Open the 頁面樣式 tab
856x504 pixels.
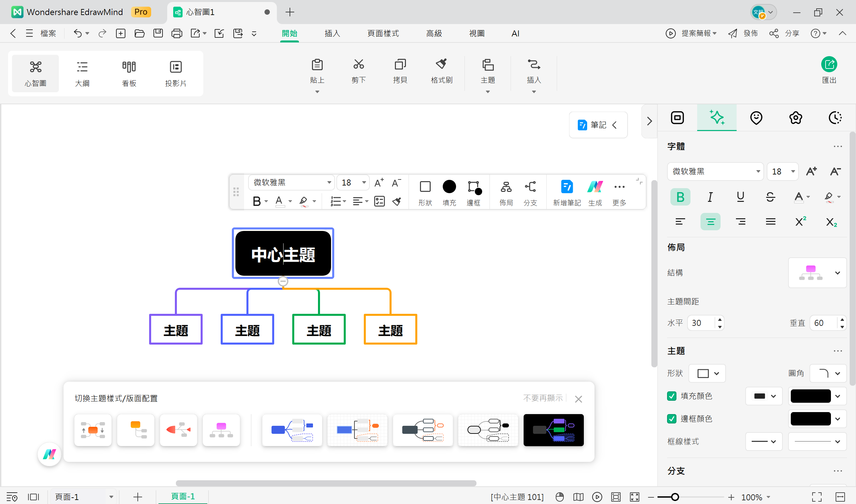coord(383,33)
